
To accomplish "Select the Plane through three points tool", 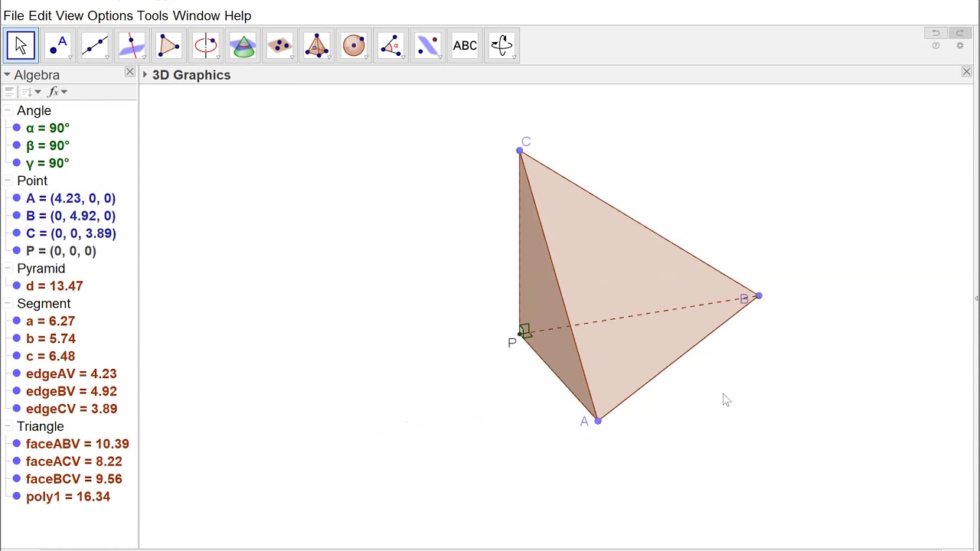I will tap(279, 46).
